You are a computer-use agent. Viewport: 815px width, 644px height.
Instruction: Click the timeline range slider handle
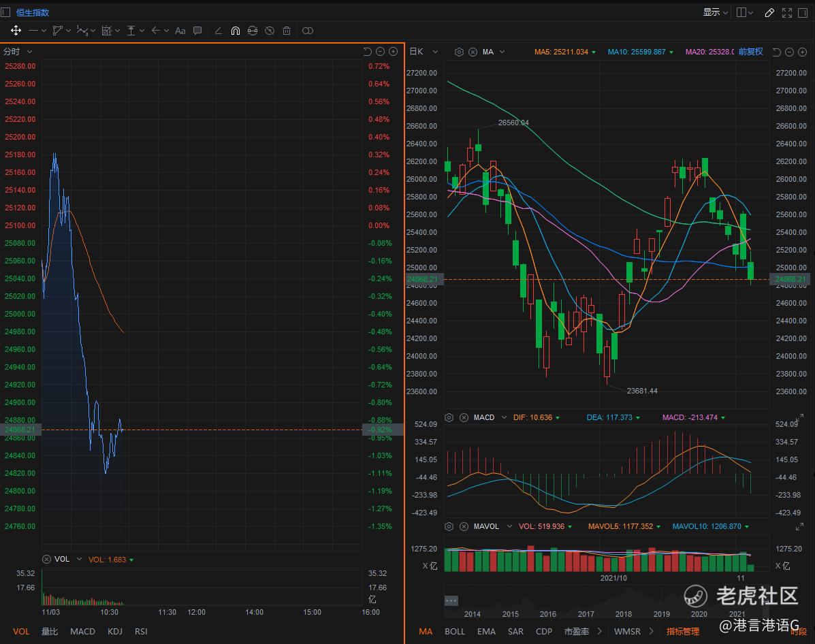pos(451,600)
